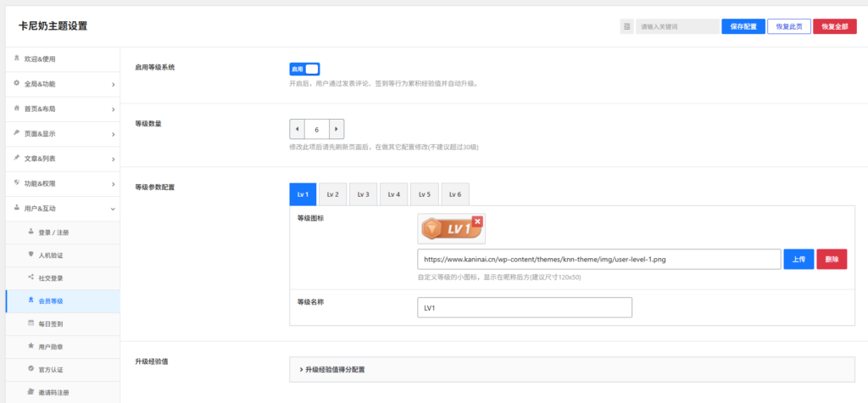Open the 邀请码注册 settings page

(x=63, y=393)
